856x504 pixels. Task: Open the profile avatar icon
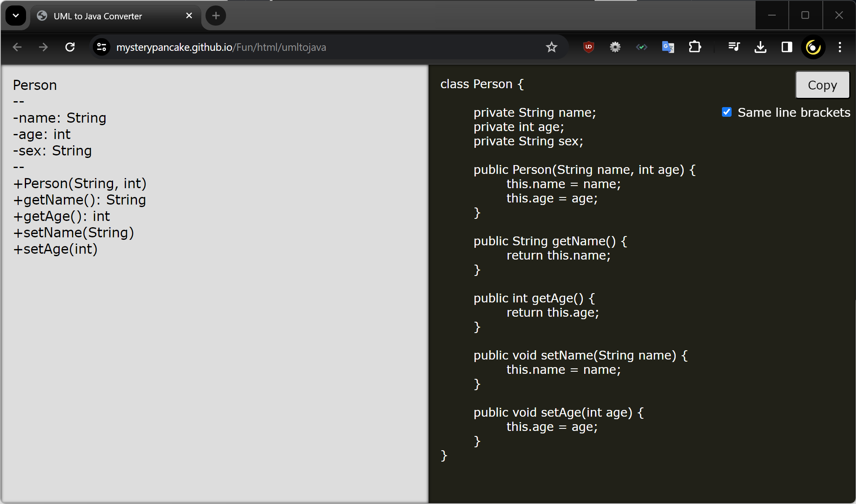click(x=813, y=47)
